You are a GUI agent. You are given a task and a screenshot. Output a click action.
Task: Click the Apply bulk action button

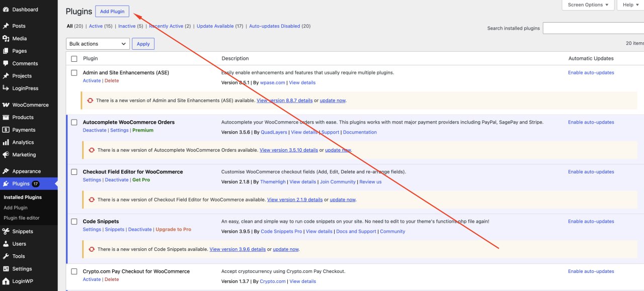point(143,44)
